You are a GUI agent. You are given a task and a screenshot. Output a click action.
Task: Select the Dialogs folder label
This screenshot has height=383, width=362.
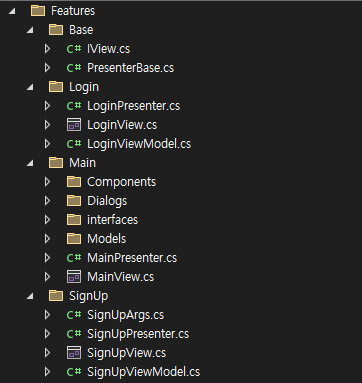[x=107, y=201]
